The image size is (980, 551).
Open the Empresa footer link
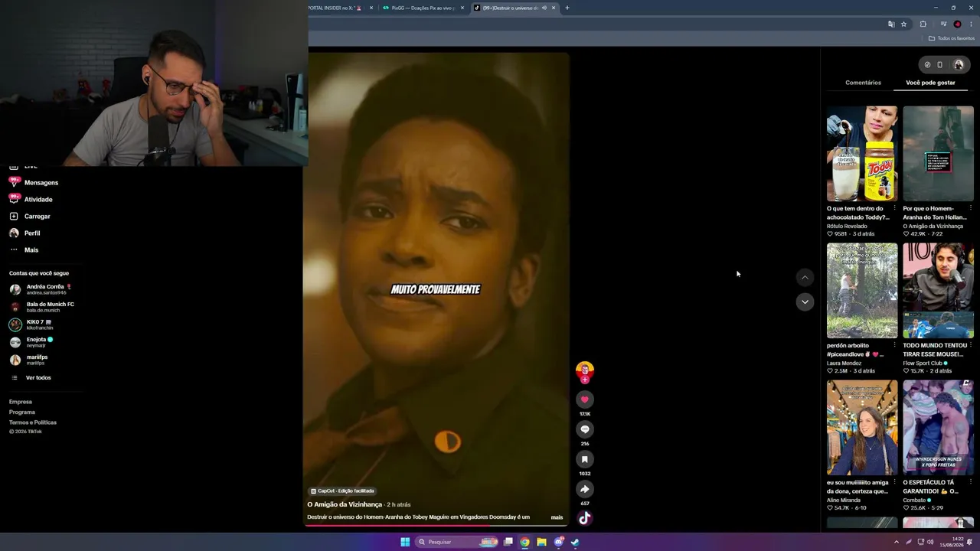[x=21, y=402]
